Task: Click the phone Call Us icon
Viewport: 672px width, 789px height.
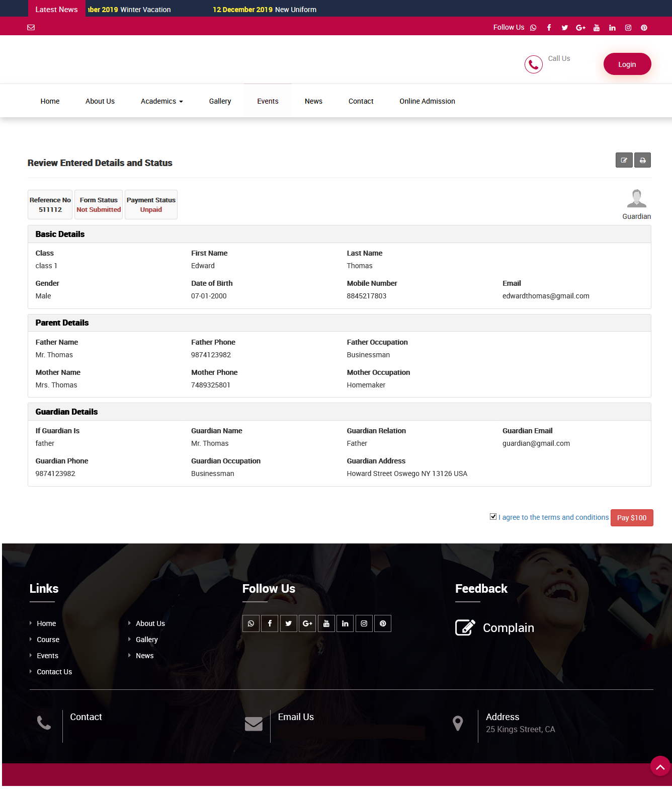Action: click(x=533, y=64)
